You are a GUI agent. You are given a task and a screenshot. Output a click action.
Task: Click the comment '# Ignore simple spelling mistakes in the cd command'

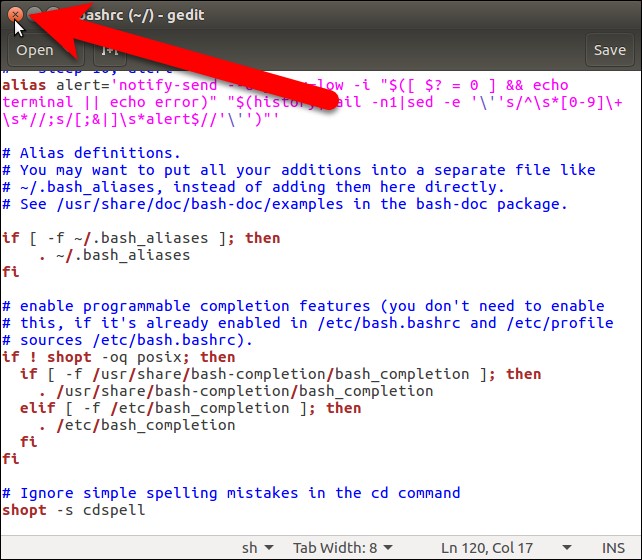pyautogui.click(x=231, y=493)
